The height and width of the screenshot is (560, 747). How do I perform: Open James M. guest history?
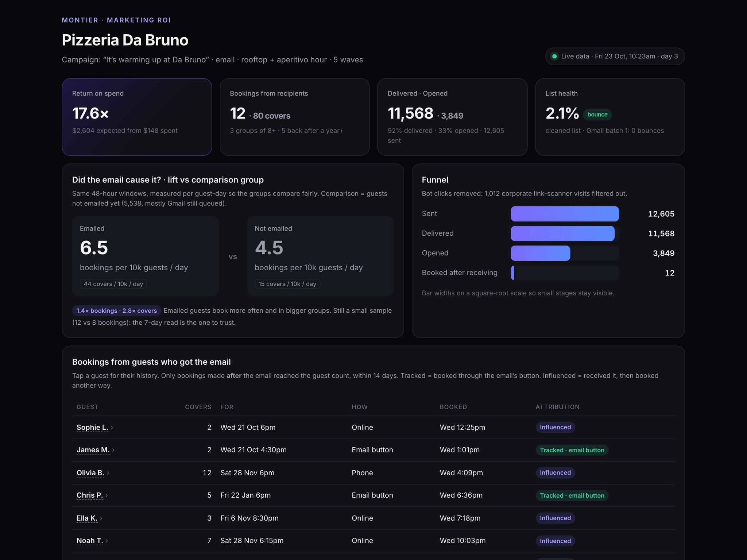[x=93, y=450]
